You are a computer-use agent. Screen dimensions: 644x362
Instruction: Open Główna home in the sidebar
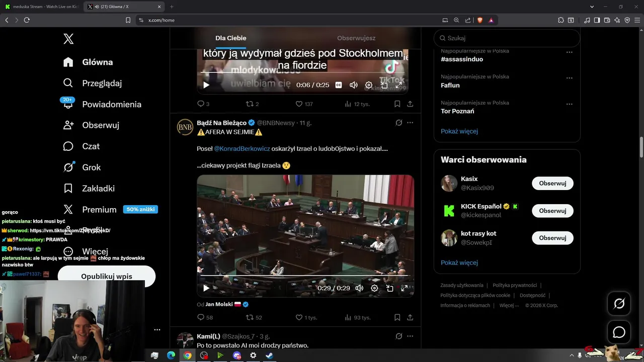tap(88, 62)
